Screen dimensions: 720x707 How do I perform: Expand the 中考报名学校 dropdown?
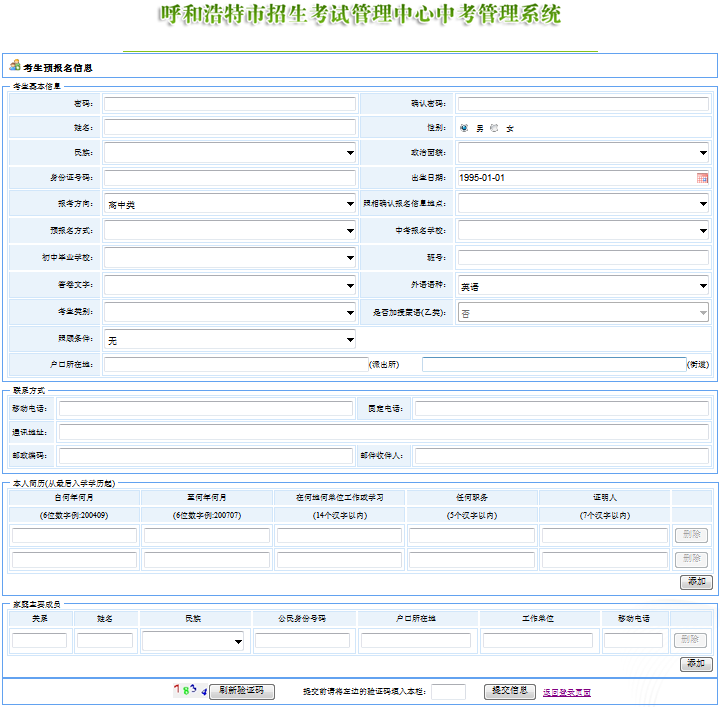[583, 231]
